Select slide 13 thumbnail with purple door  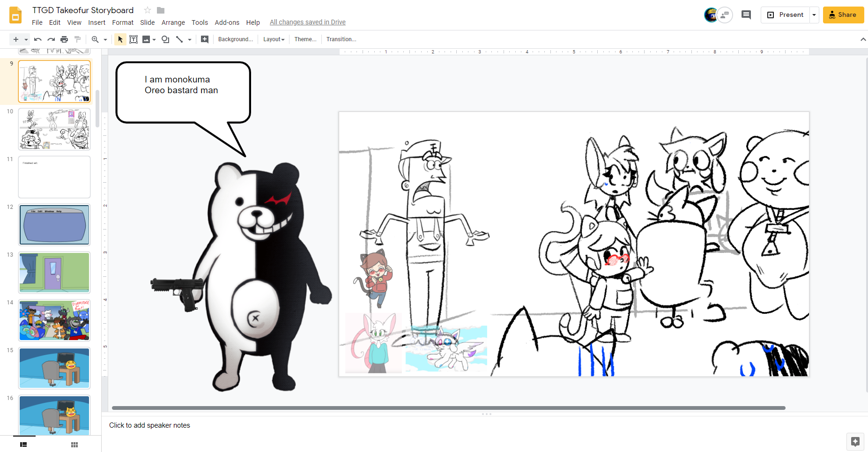tap(54, 272)
